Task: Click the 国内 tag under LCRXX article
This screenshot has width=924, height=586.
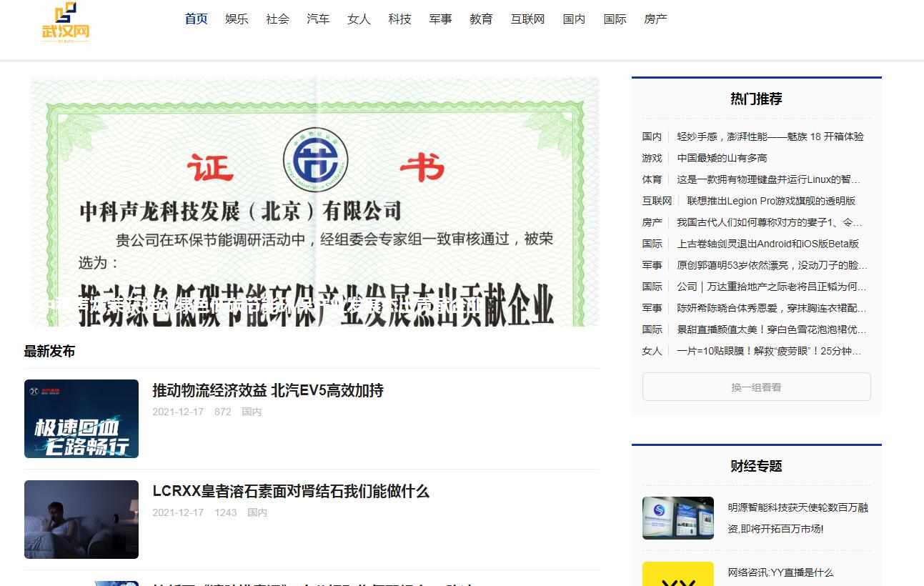Action: pyautogui.click(x=257, y=512)
